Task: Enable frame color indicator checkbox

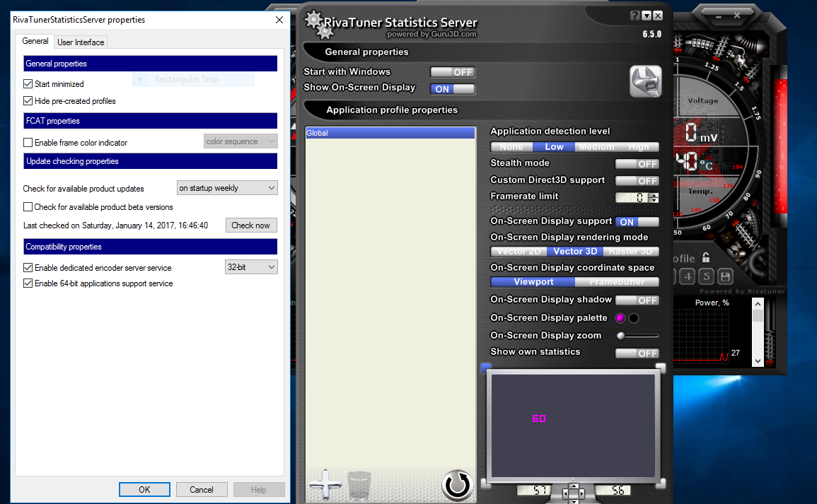Action: click(x=28, y=143)
